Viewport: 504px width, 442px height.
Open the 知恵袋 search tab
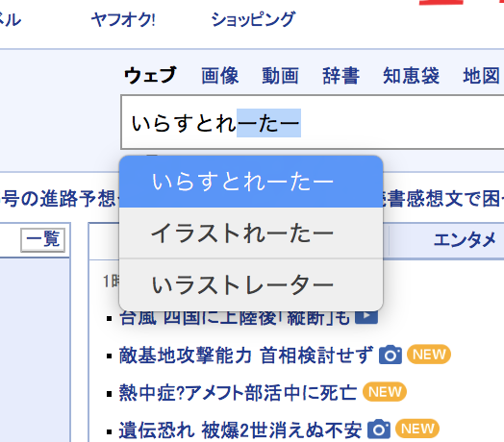click(x=411, y=76)
